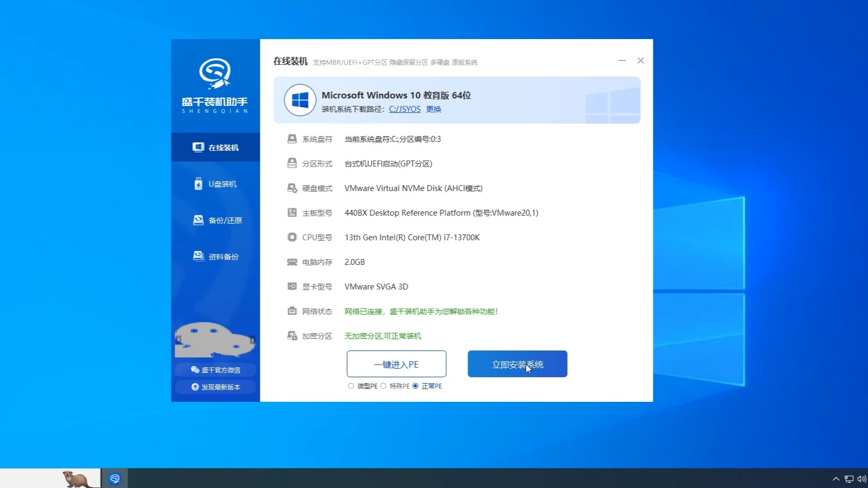The image size is (868, 488).
Task: Click the 加密分区 lock icon
Action: click(292, 336)
